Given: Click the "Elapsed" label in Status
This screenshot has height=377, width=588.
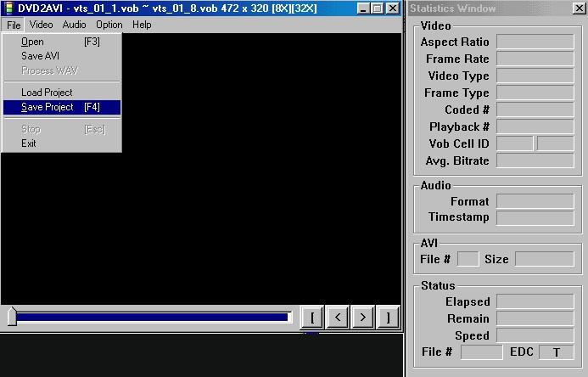Looking at the screenshot, I should pyautogui.click(x=468, y=301).
